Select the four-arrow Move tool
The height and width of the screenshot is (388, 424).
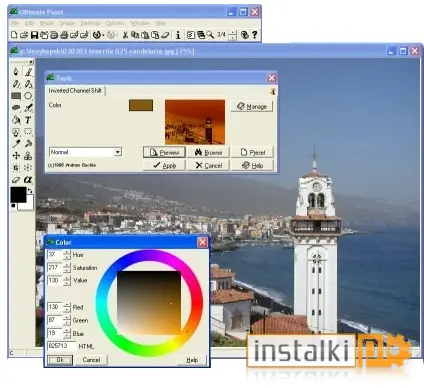pos(16,156)
